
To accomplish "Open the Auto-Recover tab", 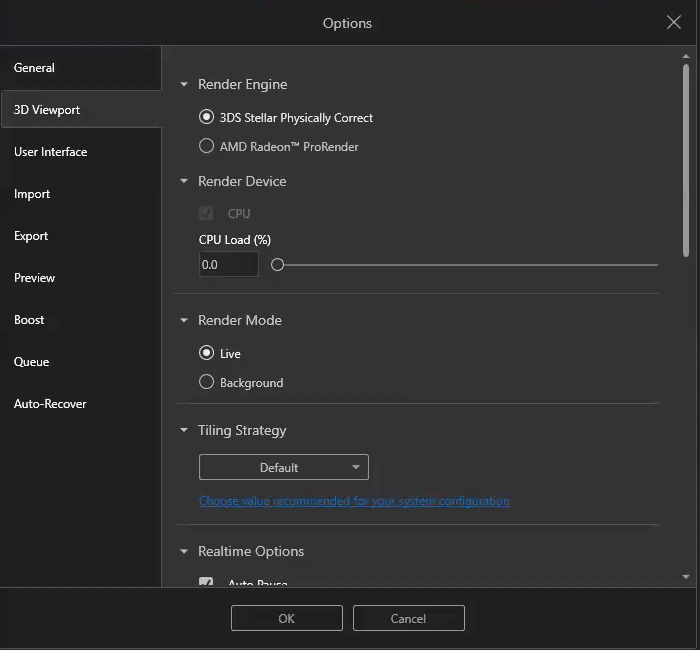I will [x=80, y=404].
